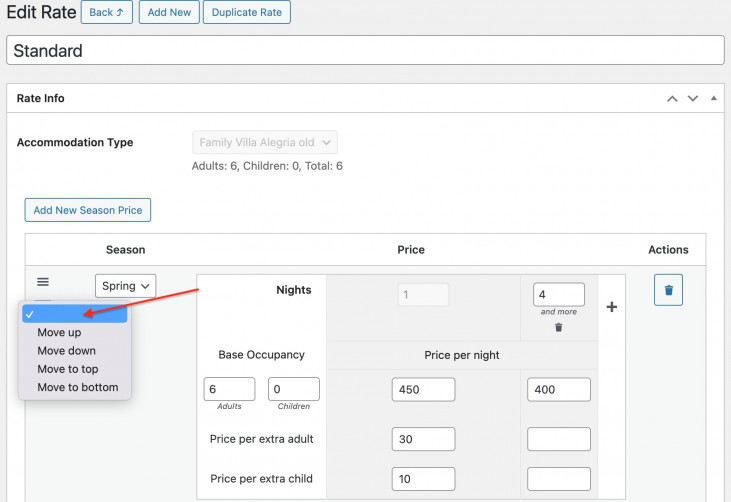Click the Back button
Image resolution: width=731 pixels, height=502 pixels.
click(x=106, y=13)
